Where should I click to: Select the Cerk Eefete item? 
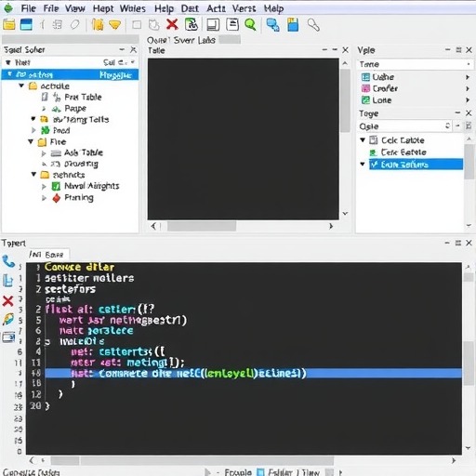point(403,152)
